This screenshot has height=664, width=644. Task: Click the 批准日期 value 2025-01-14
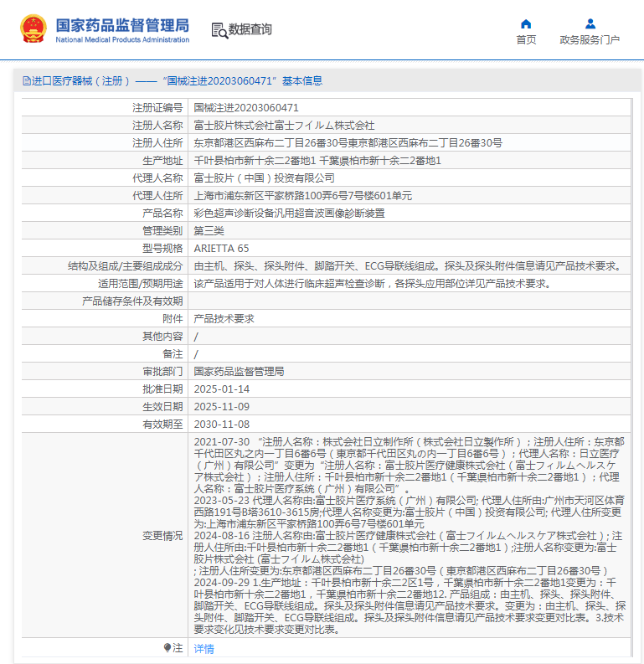point(222,389)
